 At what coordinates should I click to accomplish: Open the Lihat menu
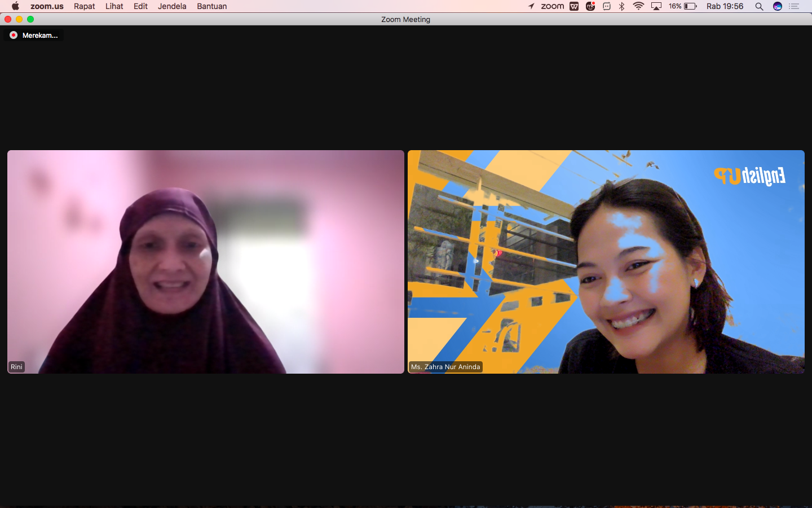[x=114, y=6]
